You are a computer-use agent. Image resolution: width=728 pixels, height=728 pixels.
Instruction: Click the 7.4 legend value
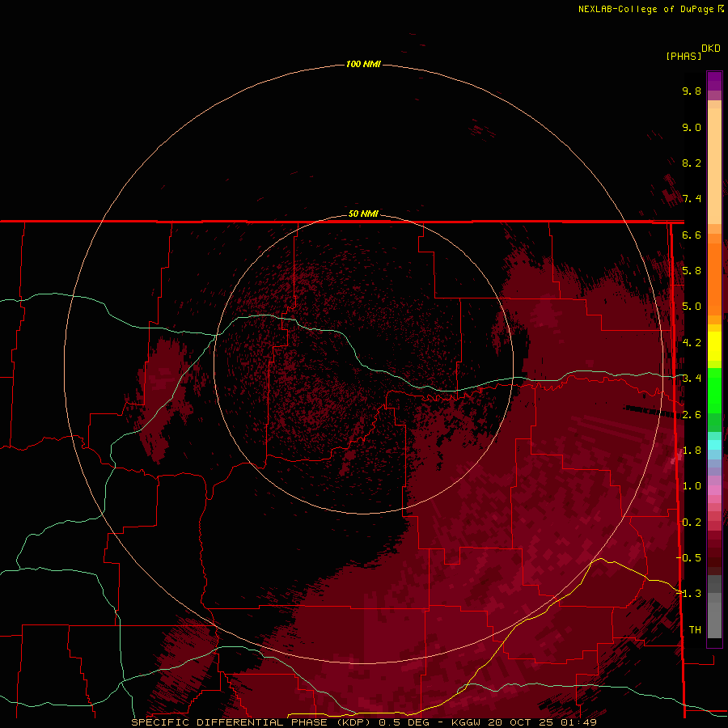(x=692, y=199)
